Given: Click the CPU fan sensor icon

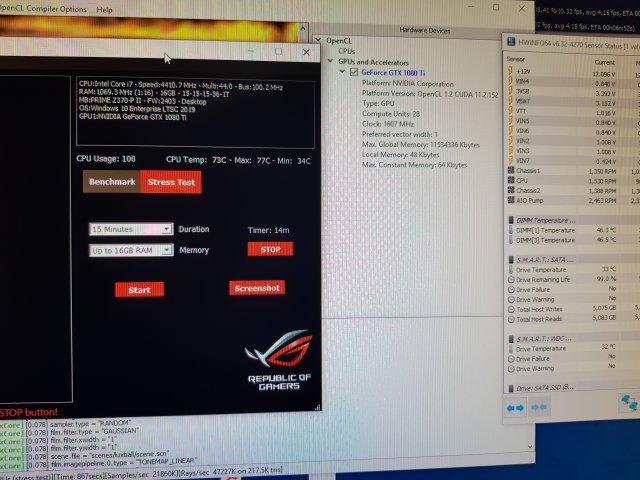Looking at the screenshot, I should pos(511,179).
